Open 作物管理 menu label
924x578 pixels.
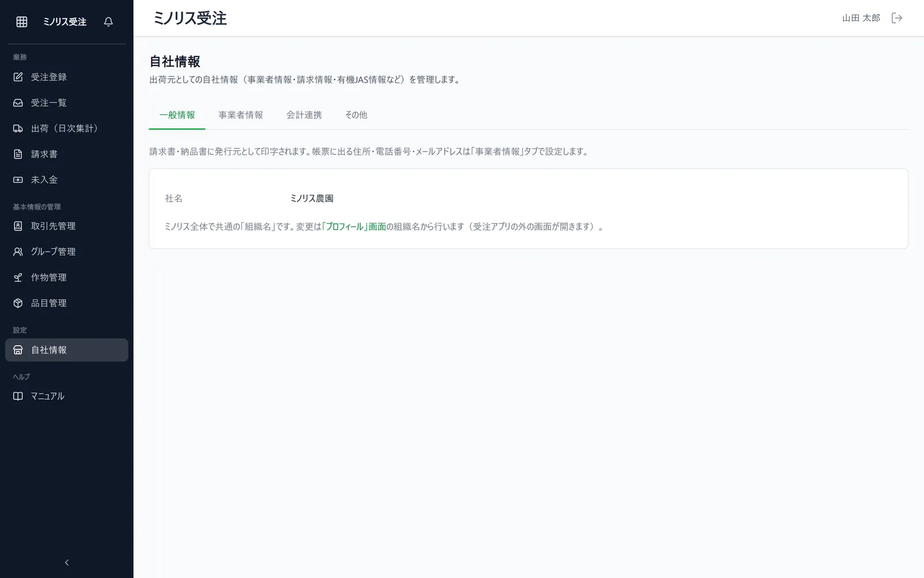coord(49,277)
